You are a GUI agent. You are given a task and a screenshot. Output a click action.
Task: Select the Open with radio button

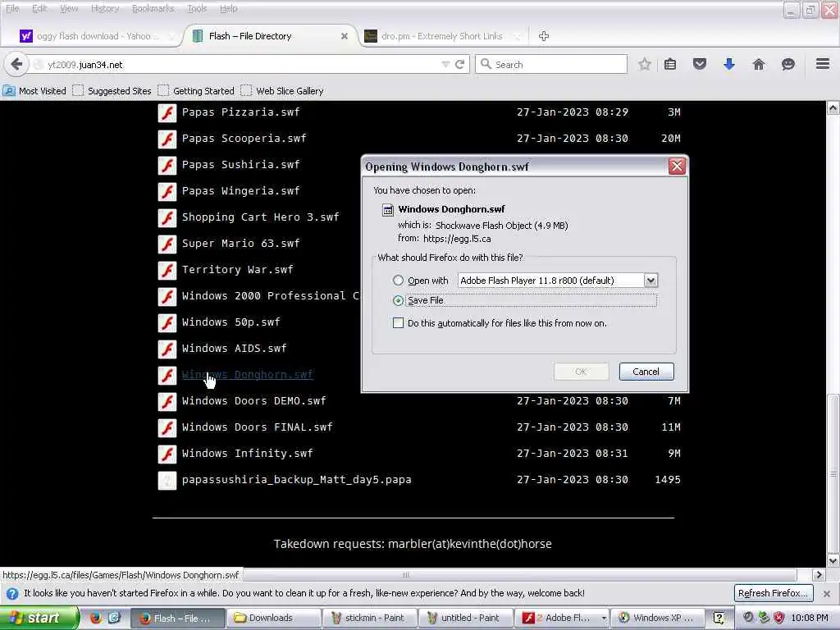(x=398, y=281)
